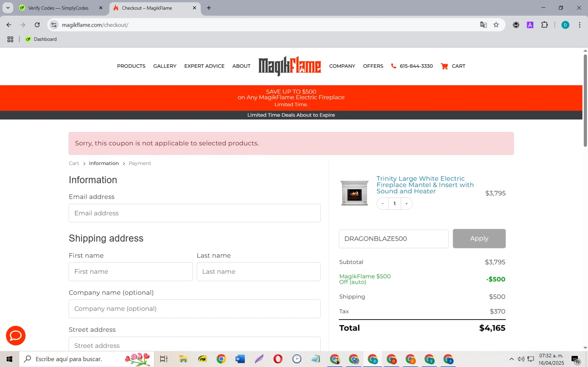The image size is (588, 367).
Task: Open File Explorer from taskbar
Action: pos(183,359)
